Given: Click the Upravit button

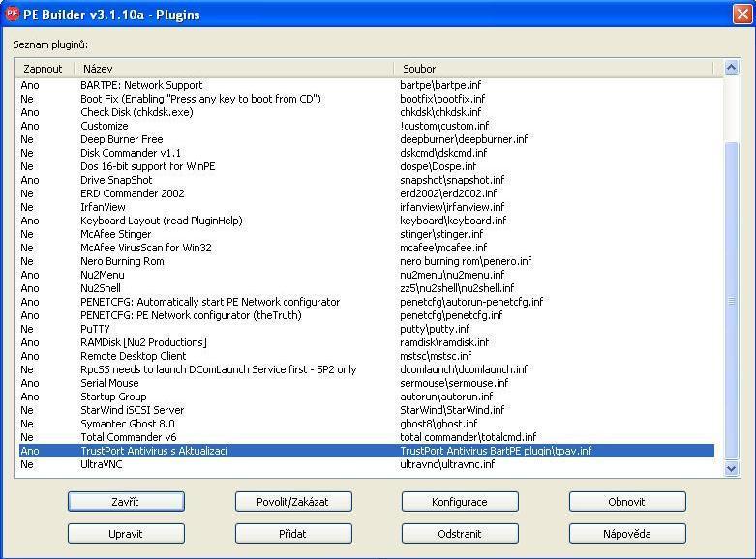Looking at the screenshot, I should (x=126, y=534).
